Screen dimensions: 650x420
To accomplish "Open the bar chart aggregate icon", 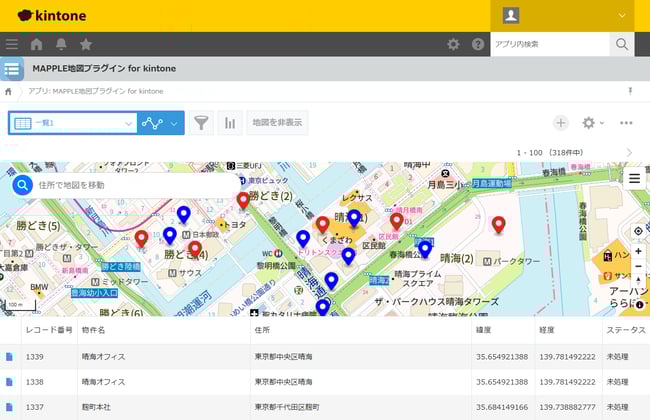I will point(230,123).
